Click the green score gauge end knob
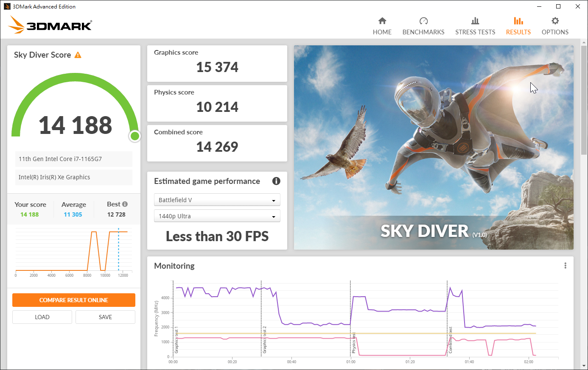588x370 pixels. coord(135,136)
